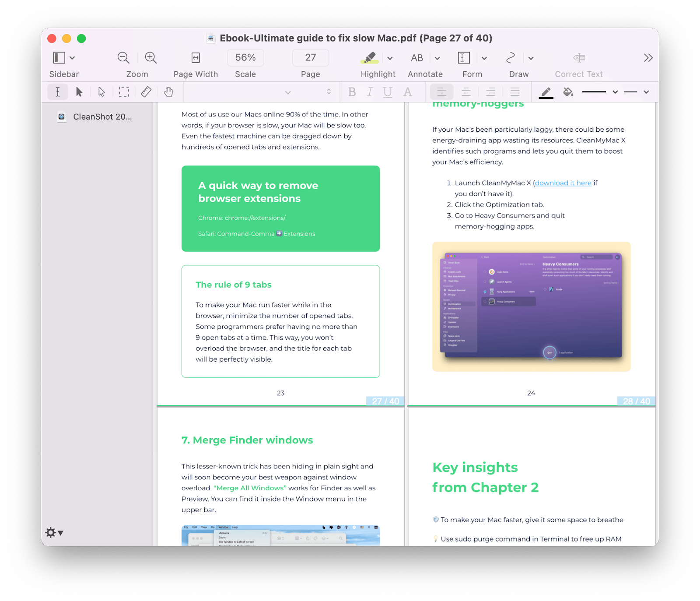Select CleanShot 20... item in sidebar

coord(95,117)
